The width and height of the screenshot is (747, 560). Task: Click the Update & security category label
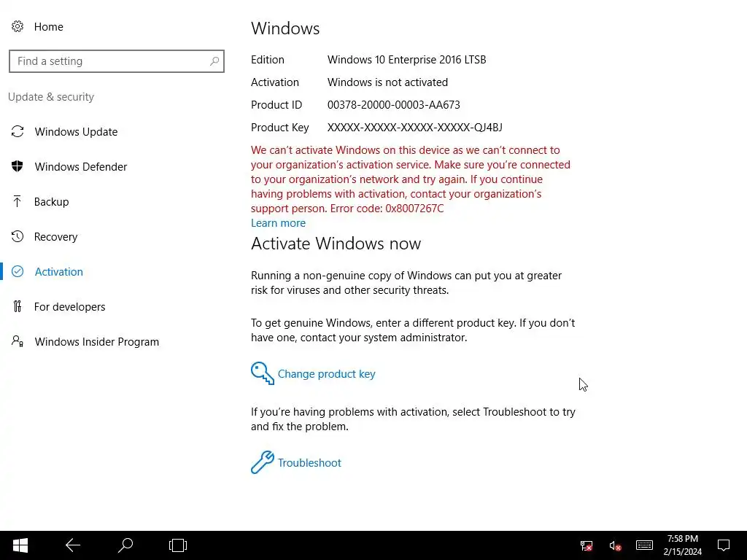(x=51, y=97)
